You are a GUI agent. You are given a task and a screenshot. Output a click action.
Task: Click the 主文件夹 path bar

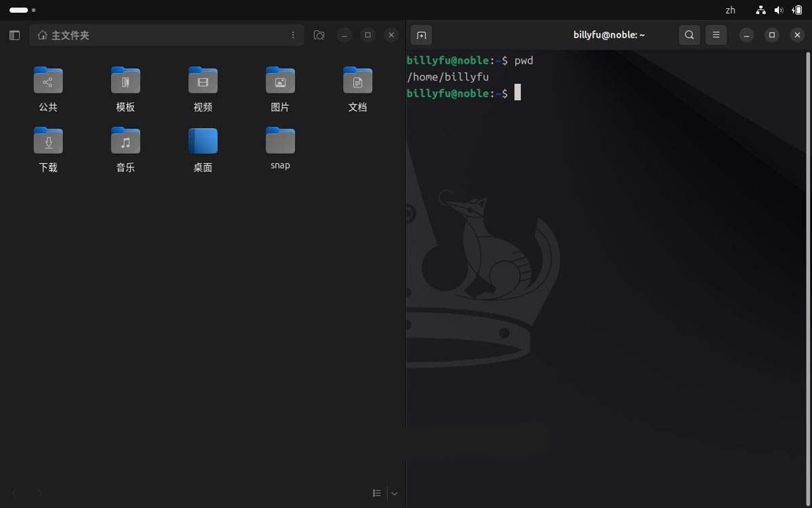(x=166, y=35)
